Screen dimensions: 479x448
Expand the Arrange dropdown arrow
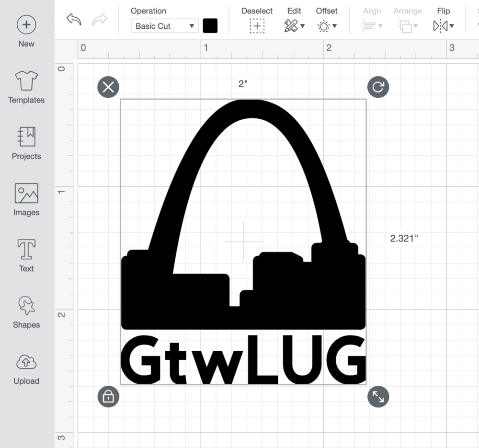click(x=415, y=26)
